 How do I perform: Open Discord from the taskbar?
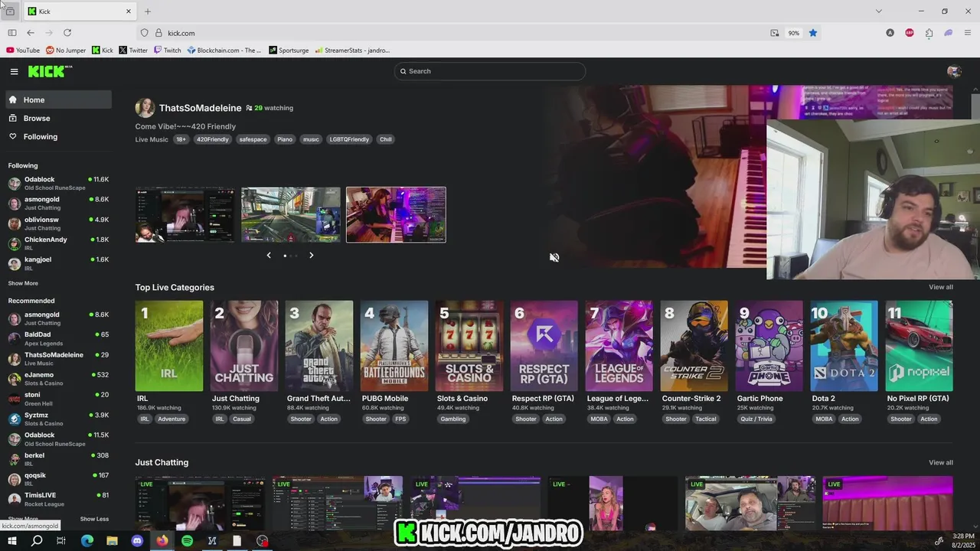[x=137, y=541]
